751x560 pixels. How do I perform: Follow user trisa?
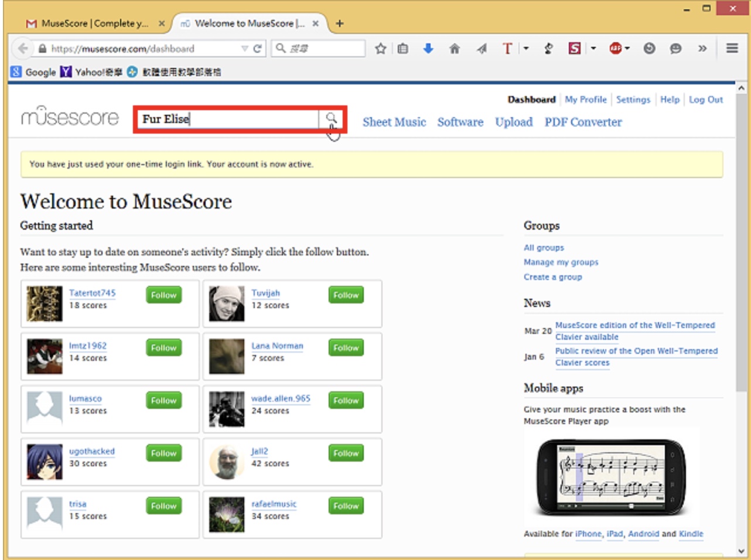[163, 506]
